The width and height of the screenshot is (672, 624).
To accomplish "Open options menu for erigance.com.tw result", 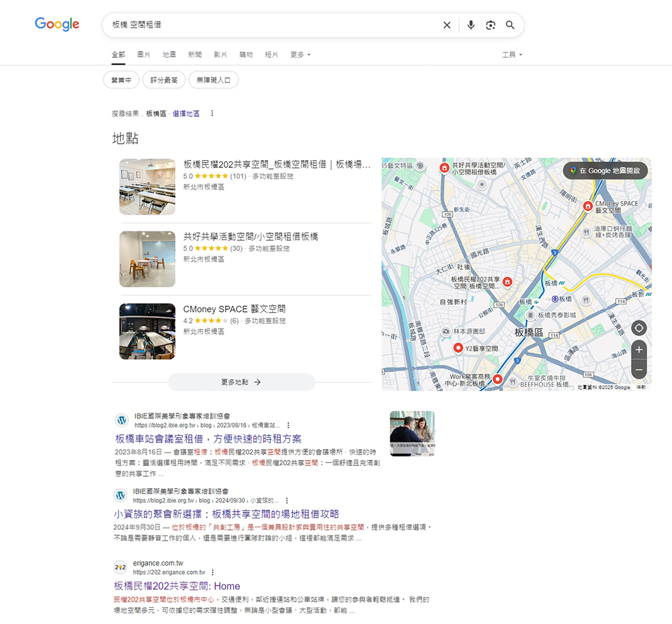I will (213, 572).
